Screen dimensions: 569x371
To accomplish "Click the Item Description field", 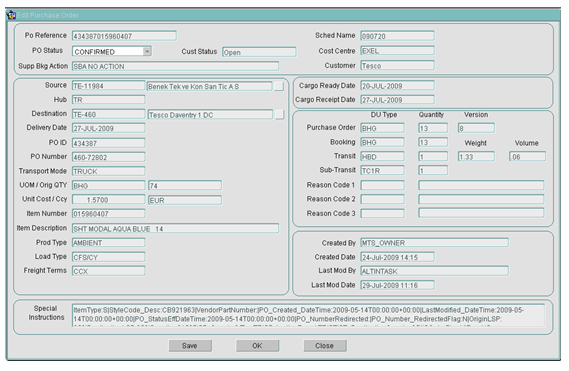I will 175,229.
